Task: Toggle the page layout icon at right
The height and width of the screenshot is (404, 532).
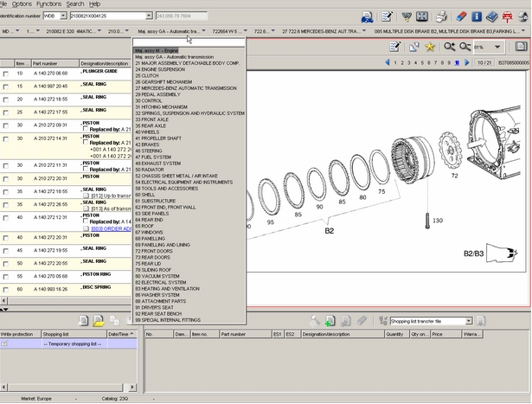Action: tap(521, 47)
